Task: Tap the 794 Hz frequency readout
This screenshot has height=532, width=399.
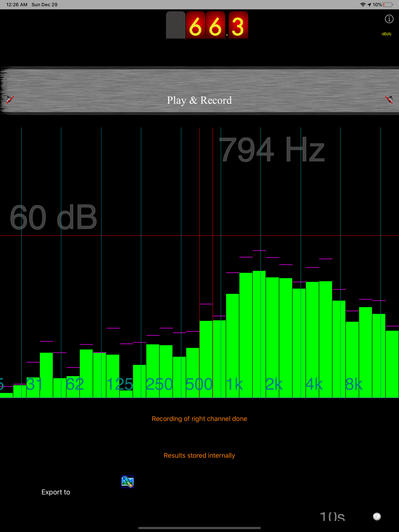Action: (x=272, y=150)
